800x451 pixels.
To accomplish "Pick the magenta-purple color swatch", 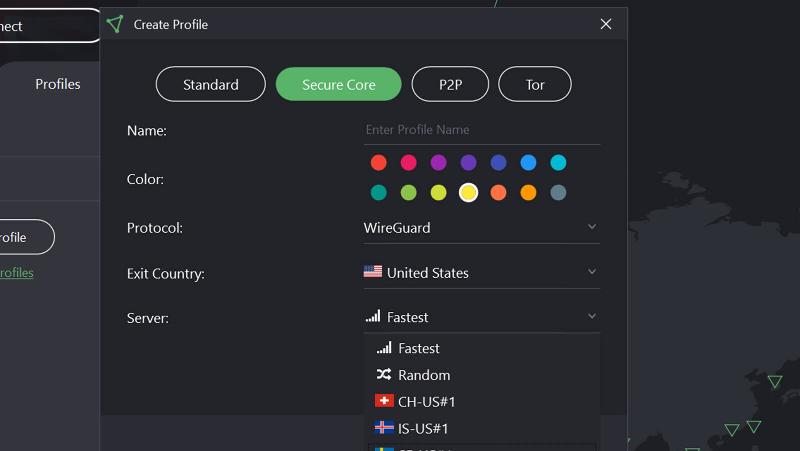I will 438,163.
